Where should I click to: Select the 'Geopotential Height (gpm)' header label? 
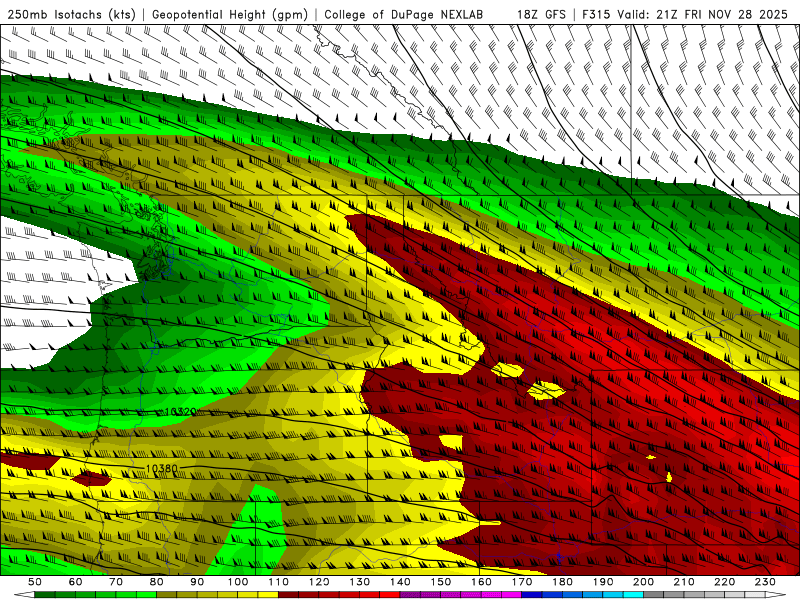230,15
